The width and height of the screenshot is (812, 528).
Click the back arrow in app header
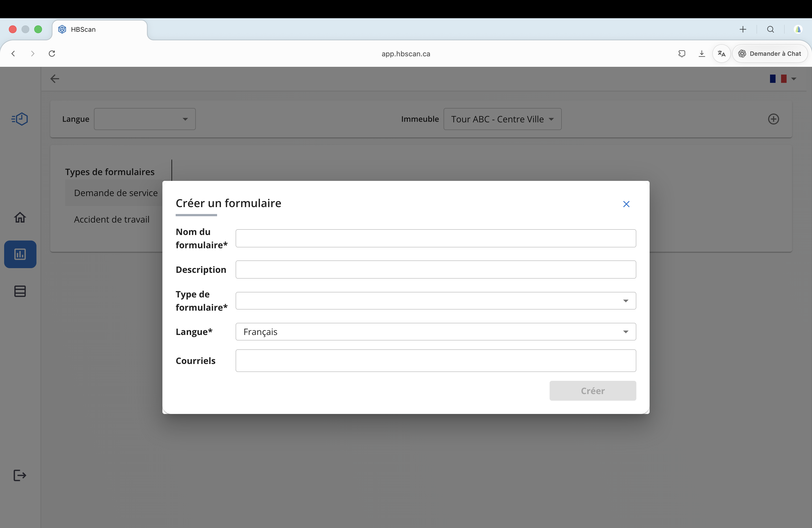coord(55,79)
